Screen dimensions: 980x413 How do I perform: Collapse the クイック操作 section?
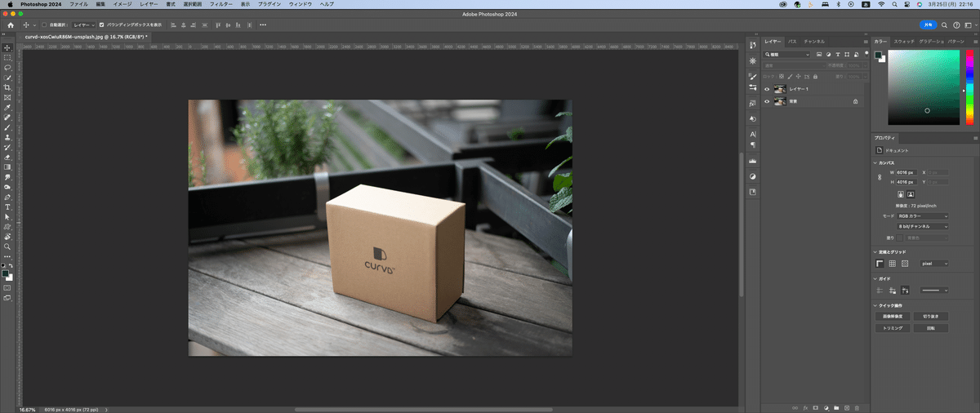tap(875, 305)
